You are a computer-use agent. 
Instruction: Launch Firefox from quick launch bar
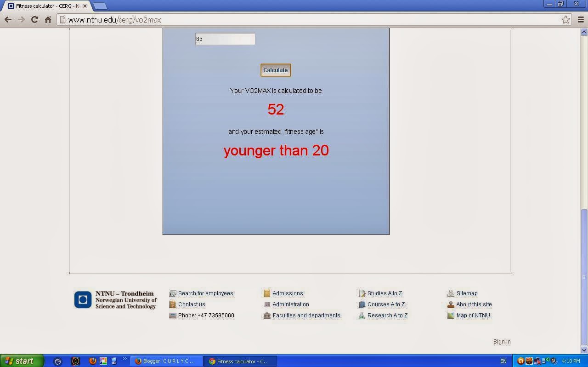tap(92, 361)
